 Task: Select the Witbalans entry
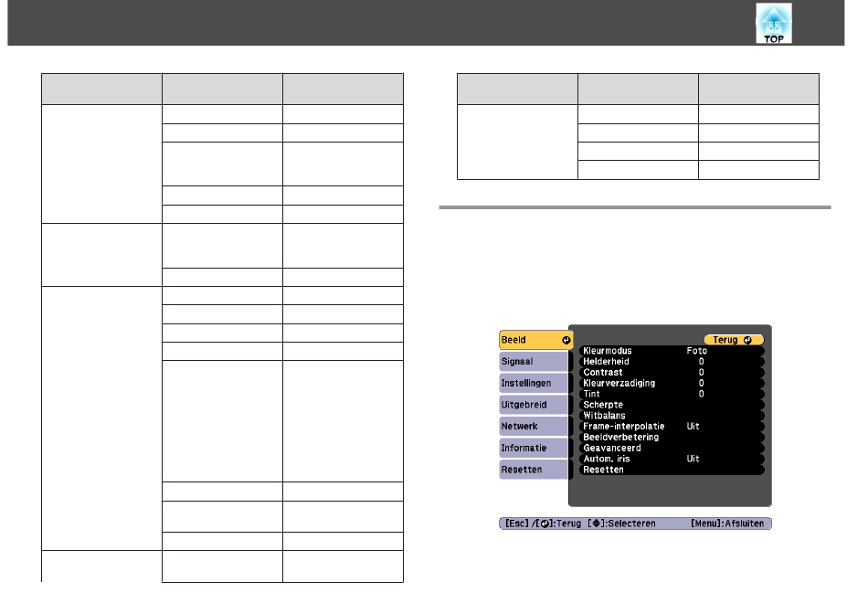tap(672, 416)
